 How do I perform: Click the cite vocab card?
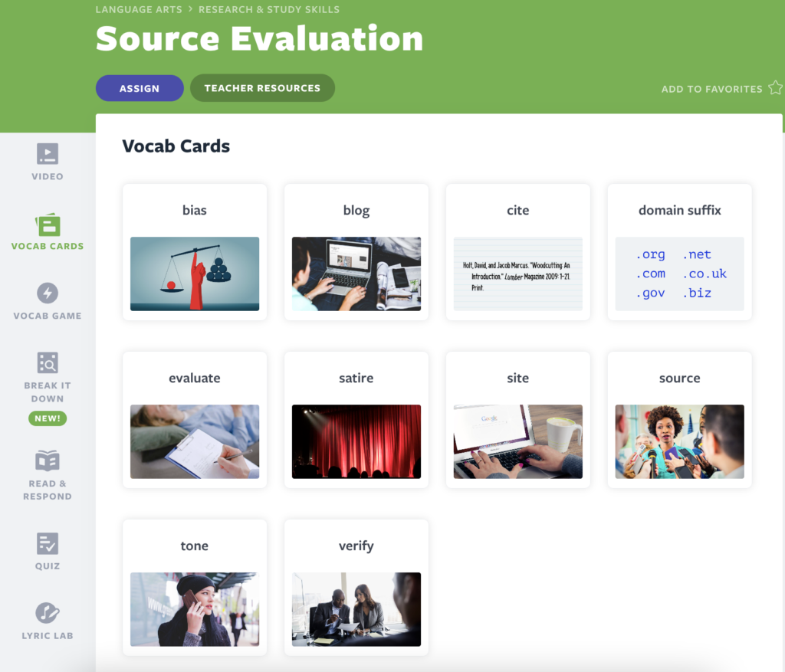tap(517, 251)
